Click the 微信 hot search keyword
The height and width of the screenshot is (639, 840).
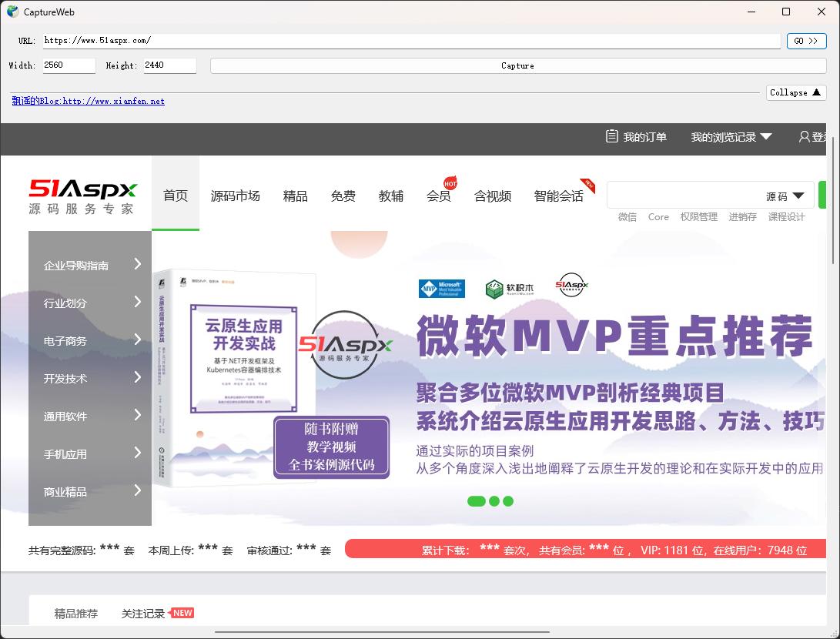tap(627, 216)
